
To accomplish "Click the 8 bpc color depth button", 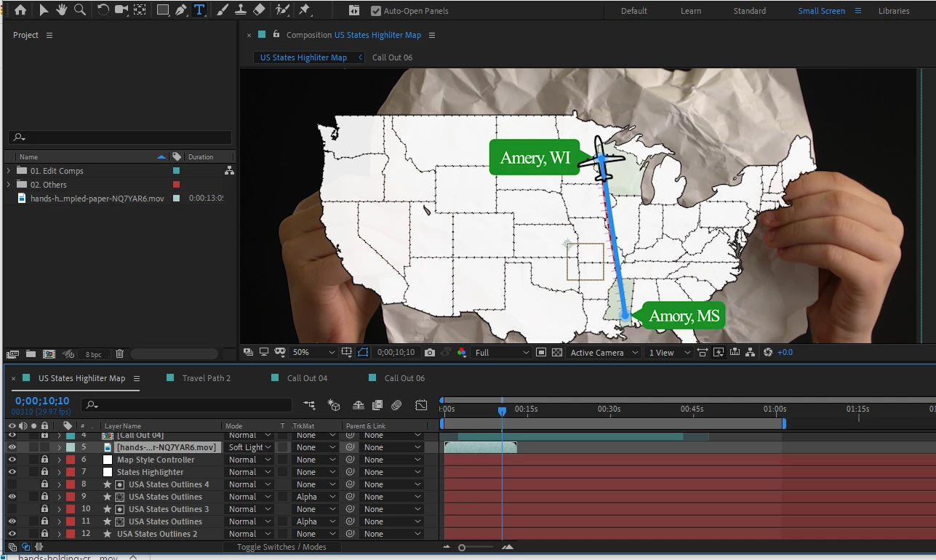I will tap(94, 354).
